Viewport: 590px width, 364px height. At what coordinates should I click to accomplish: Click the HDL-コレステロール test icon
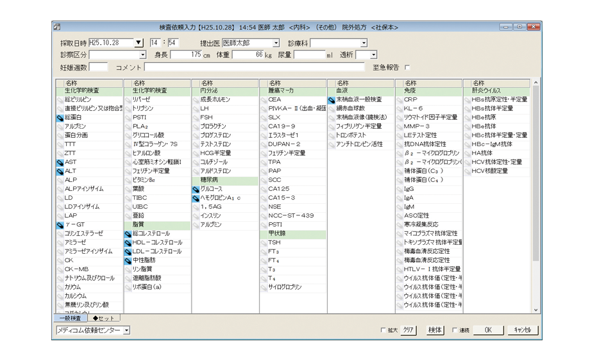[x=128, y=243]
